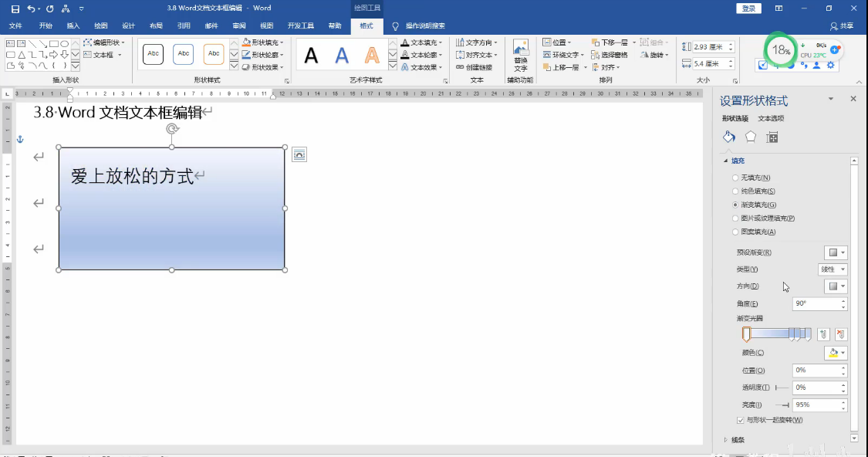Click the settings gear in the floating widget
This screenshot has width=868, height=457.
[x=831, y=66]
